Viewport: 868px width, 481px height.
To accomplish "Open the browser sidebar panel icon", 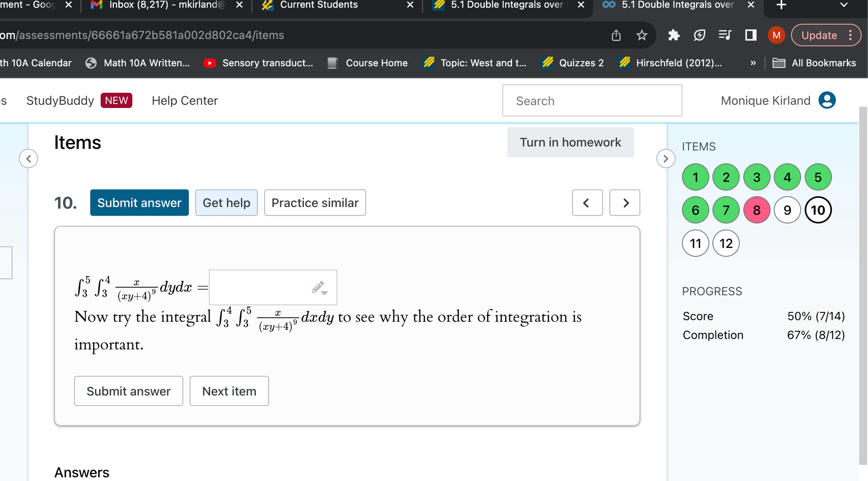I will (x=751, y=35).
